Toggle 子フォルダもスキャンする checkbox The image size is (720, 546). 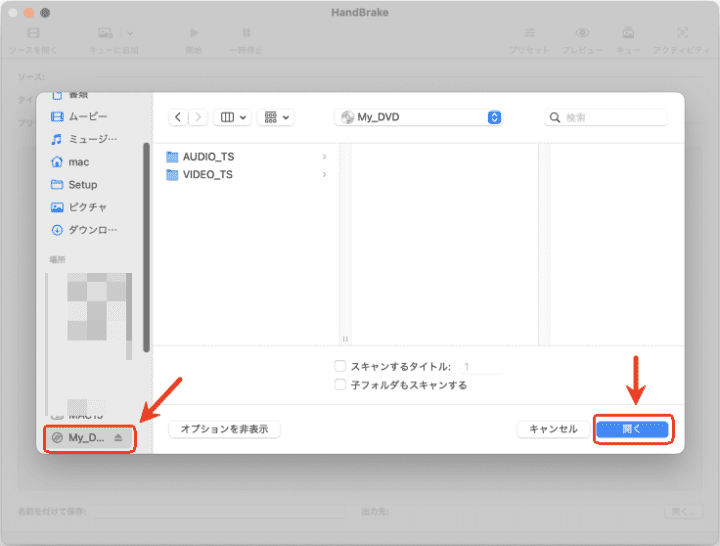[x=341, y=385]
